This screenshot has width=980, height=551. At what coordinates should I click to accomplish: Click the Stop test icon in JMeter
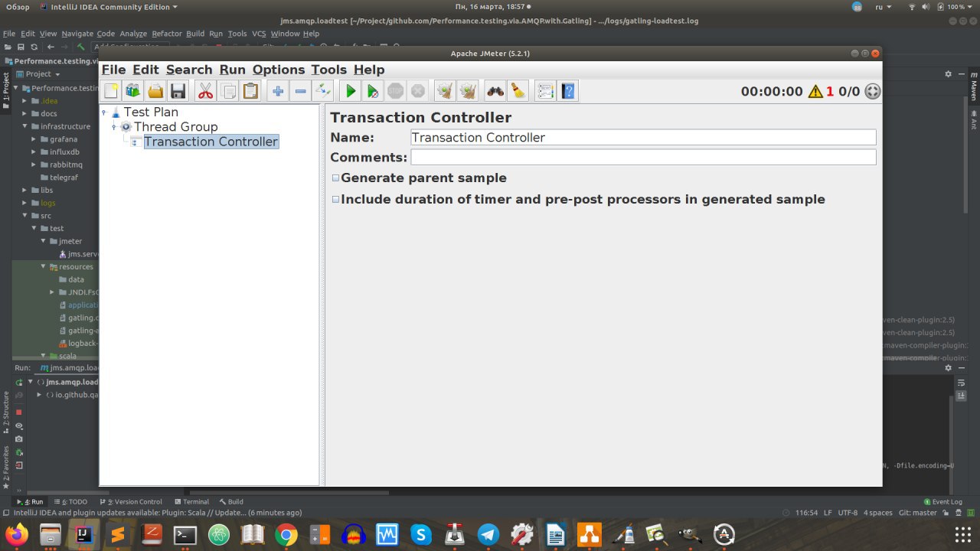[x=395, y=91]
